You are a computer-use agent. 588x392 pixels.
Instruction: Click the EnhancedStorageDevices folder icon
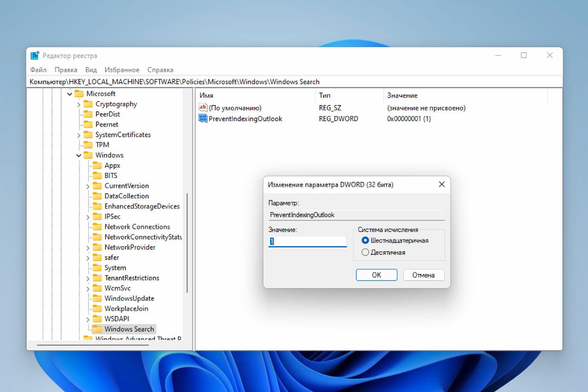97,206
